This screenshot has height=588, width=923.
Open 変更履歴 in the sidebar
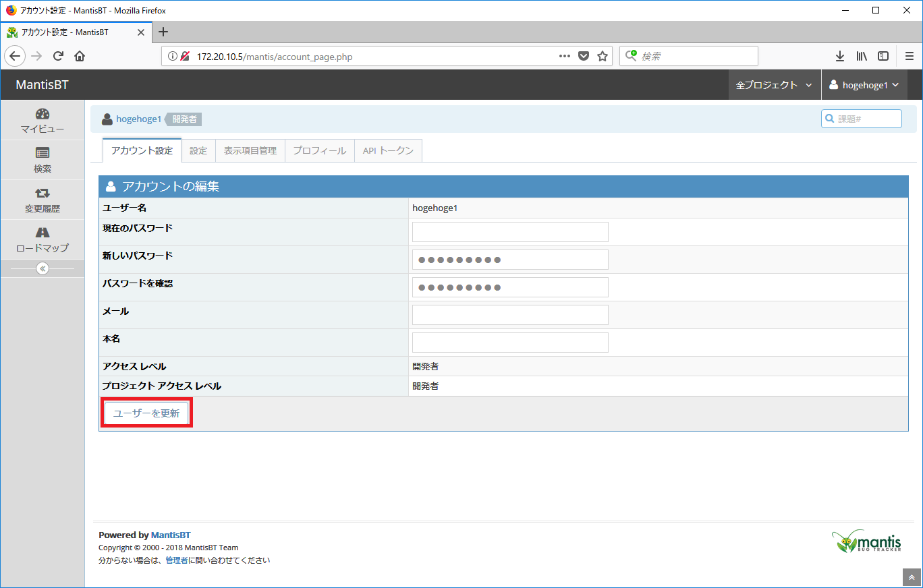coord(43,200)
